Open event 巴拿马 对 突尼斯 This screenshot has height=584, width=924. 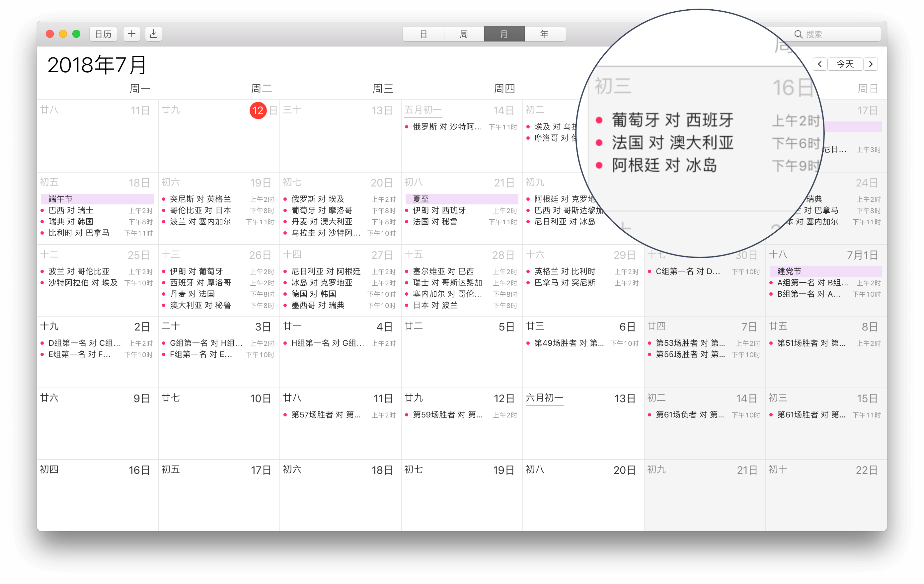[x=582, y=282]
